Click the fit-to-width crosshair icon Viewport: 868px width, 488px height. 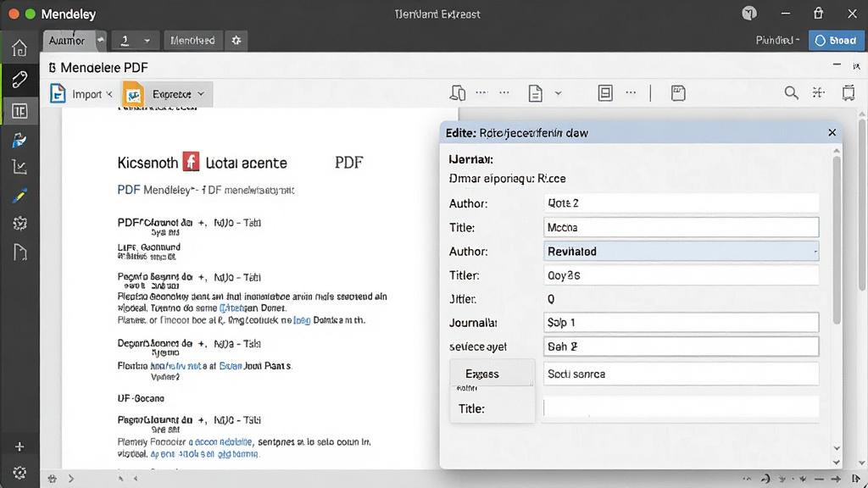point(819,92)
